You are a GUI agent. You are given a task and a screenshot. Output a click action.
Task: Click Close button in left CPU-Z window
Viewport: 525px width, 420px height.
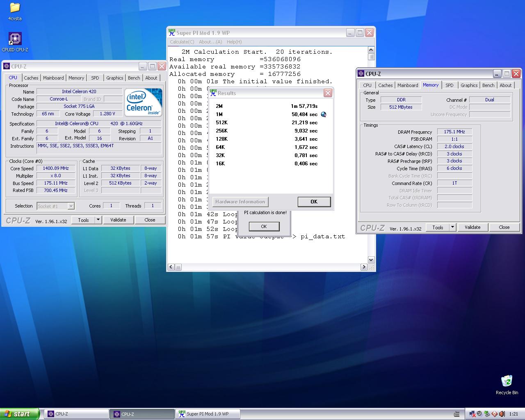point(150,220)
